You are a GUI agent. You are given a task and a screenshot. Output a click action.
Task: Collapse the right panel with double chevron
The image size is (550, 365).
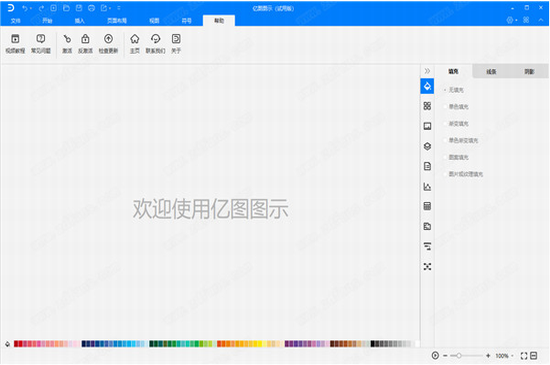coord(427,71)
